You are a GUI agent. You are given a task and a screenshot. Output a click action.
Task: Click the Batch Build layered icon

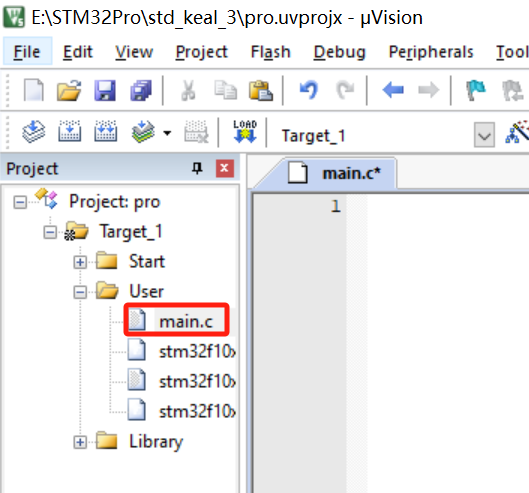point(143,132)
